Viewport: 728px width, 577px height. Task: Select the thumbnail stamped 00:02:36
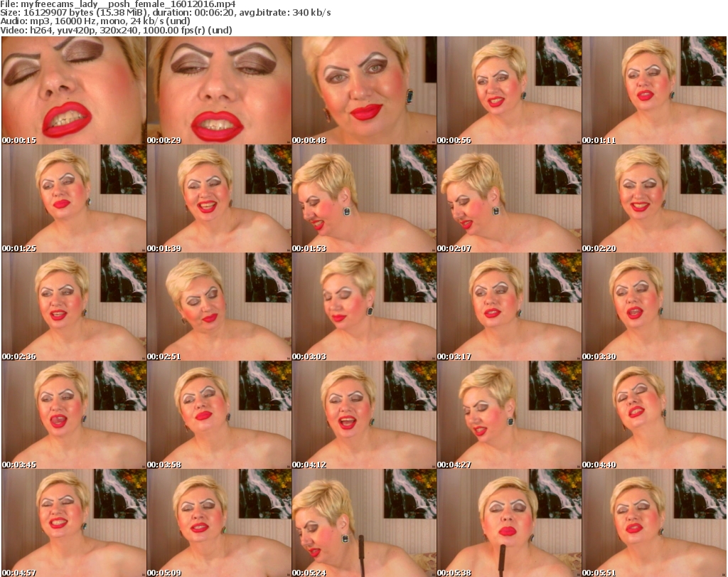coord(74,307)
